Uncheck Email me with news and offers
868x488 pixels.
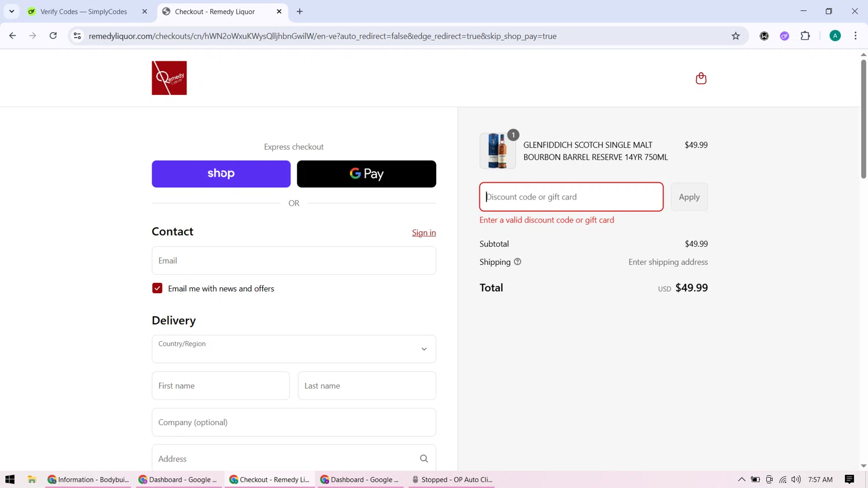coord(157,288)
